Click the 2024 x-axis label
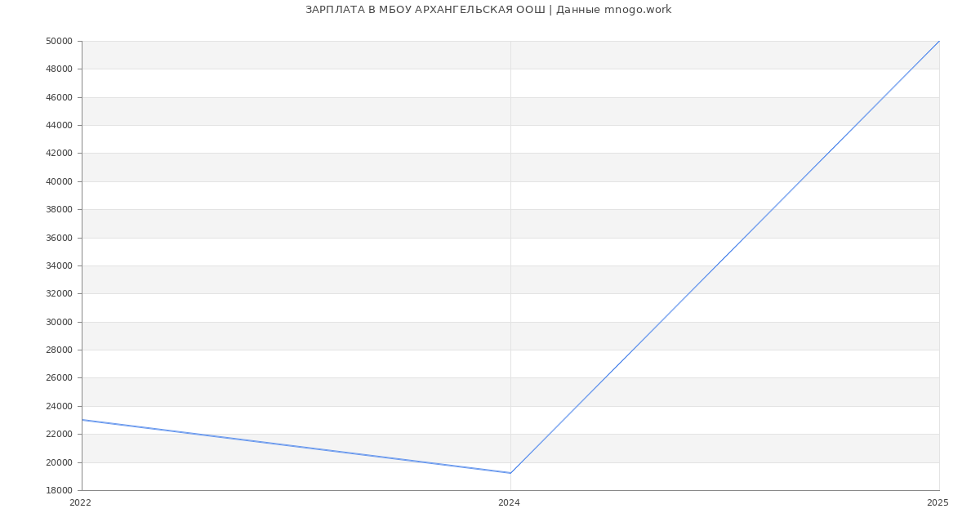Viewport: 980px width, 531px height. click(x=509, y=503)
